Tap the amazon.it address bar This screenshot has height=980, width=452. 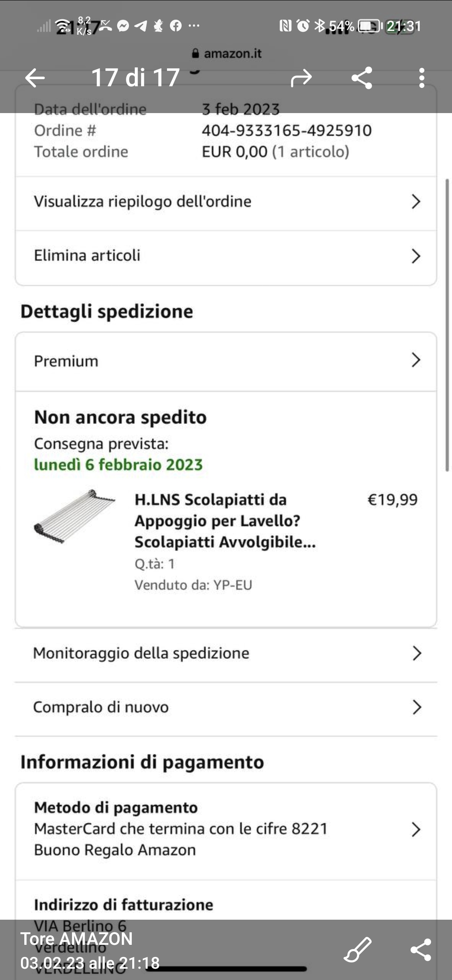pyautogui.click(x=232, y=54)
